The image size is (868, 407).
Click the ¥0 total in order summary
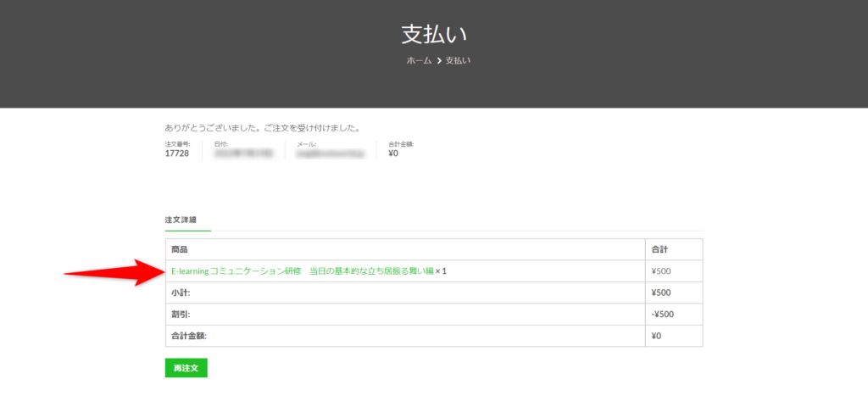[x=393, y=154]
